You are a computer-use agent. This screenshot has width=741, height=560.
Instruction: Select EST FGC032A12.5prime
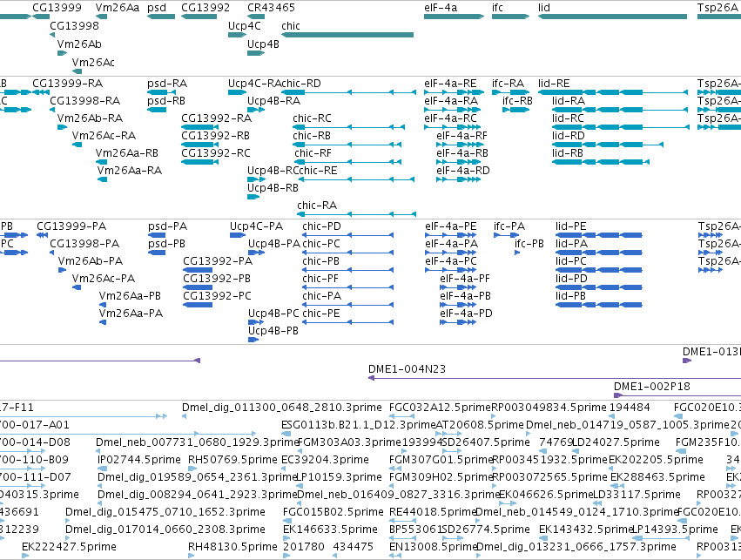pos(440,408)
